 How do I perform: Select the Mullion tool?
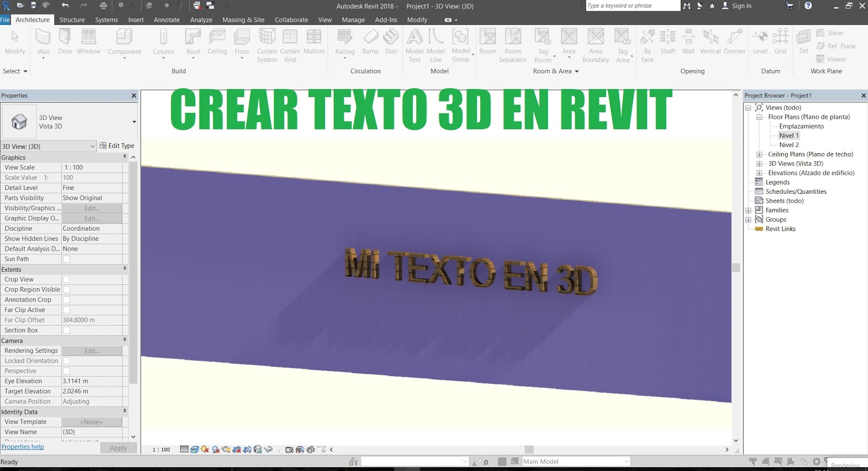coord(314,42)
